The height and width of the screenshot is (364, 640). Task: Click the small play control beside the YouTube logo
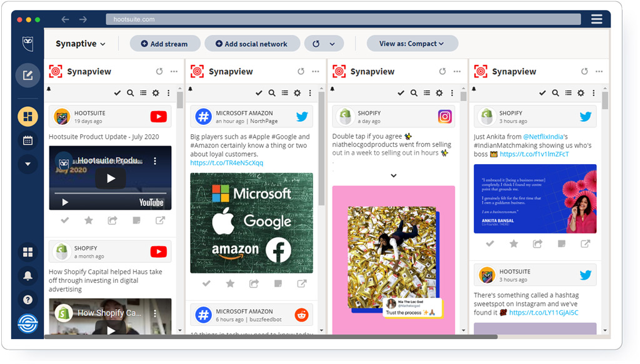(x=64, y=202)
